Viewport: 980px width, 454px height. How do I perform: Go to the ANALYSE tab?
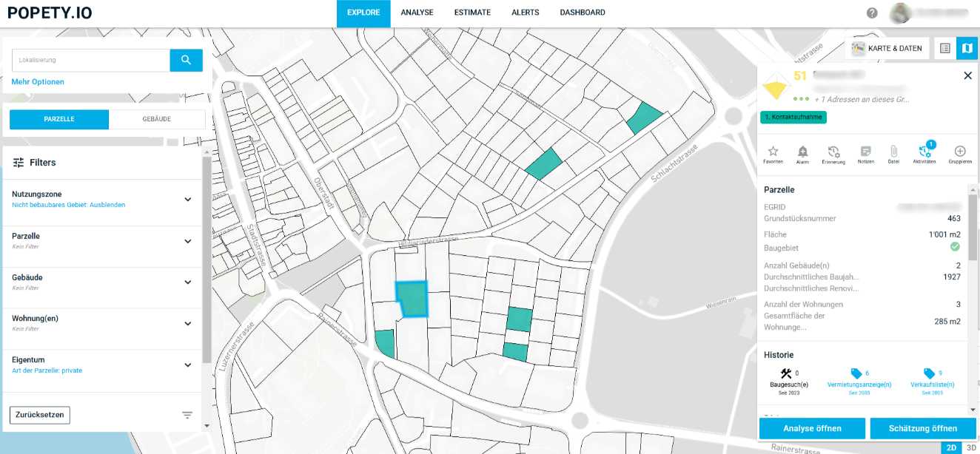(x=417, y=13)
